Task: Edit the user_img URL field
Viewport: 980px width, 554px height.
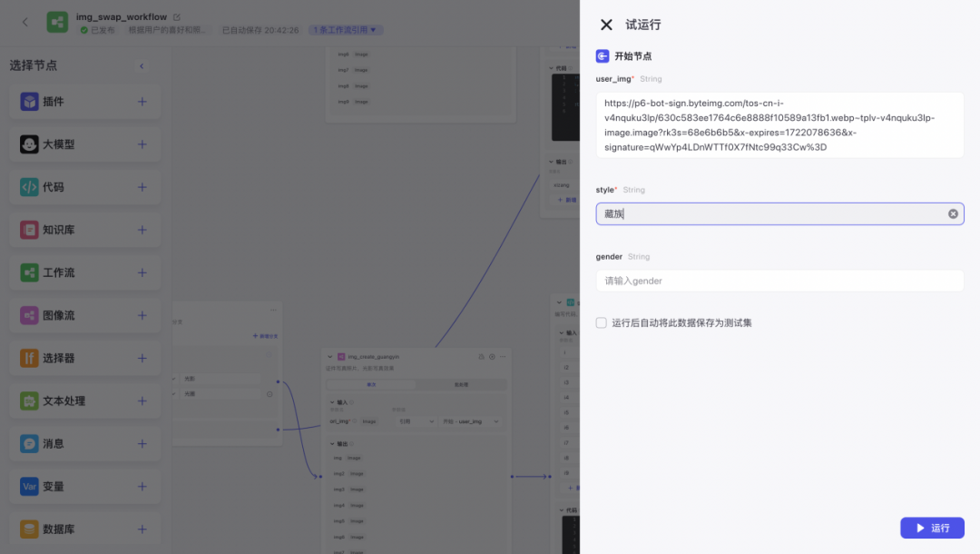Action: click(x=779, y=125)
